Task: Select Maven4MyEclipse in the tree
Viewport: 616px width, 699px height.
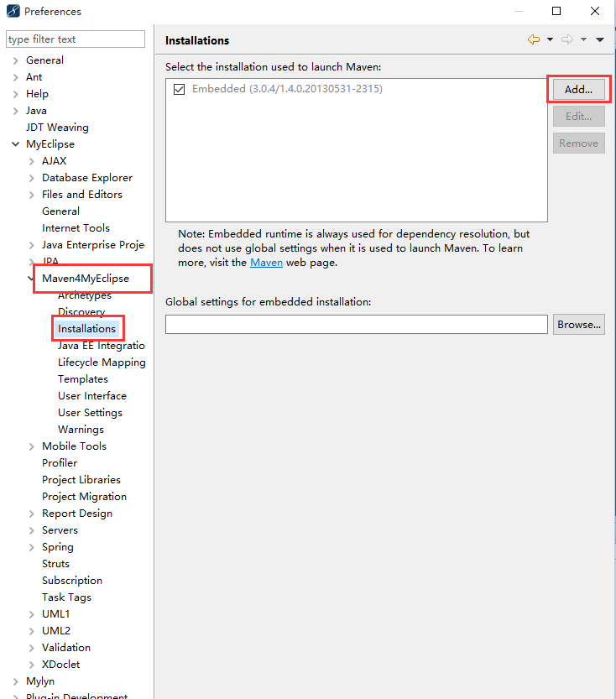Action: (86, 279)
